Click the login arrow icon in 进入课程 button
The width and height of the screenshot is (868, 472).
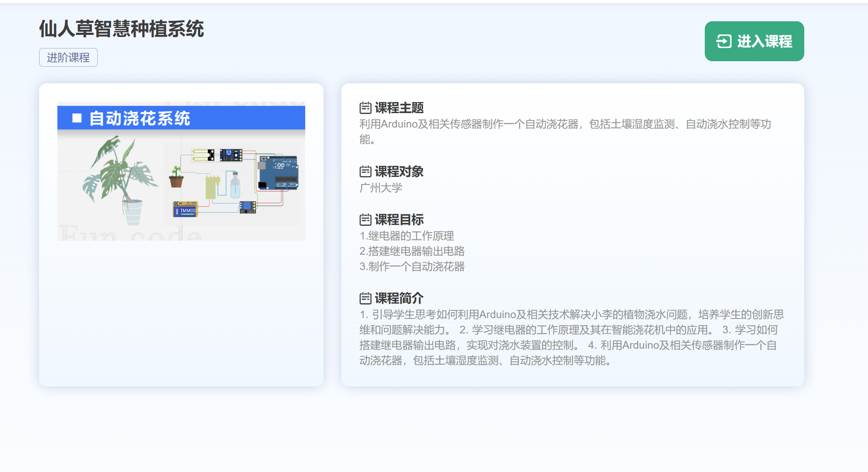pos(723,41)
